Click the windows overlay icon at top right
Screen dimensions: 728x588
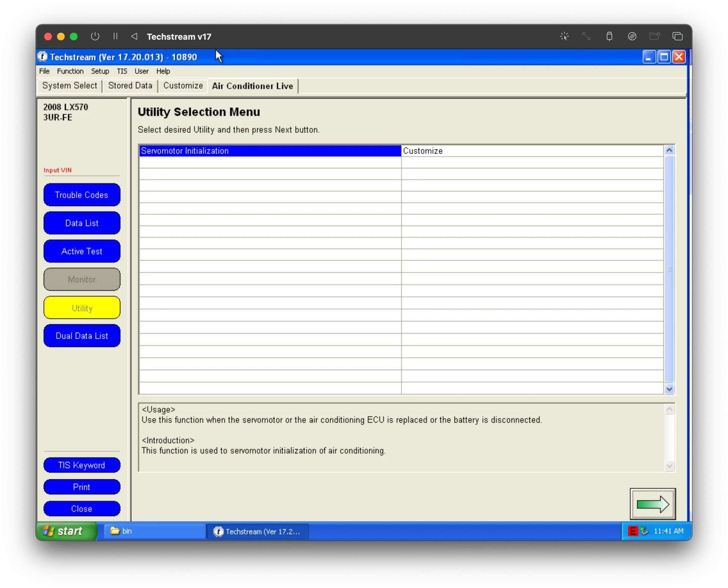tap(677, 36)
